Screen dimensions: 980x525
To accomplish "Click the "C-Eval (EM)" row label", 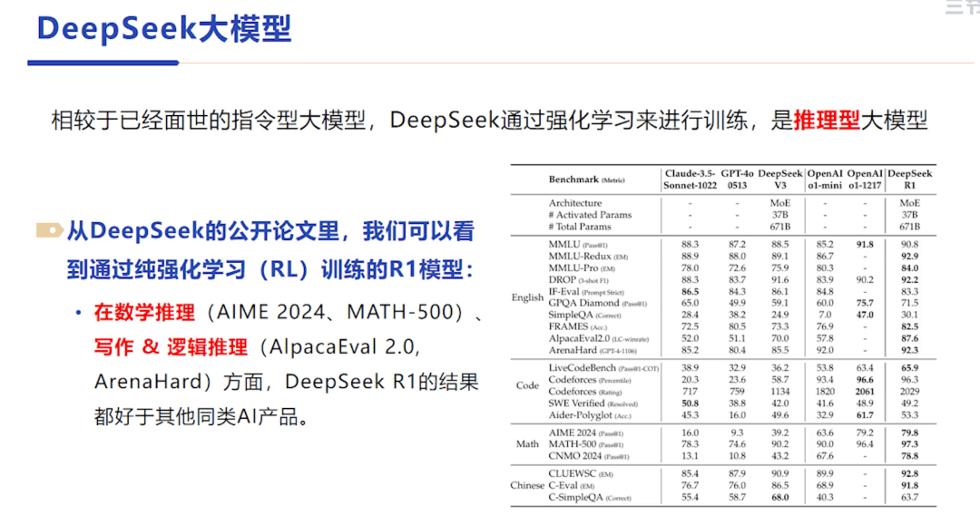I will [572, 486].
